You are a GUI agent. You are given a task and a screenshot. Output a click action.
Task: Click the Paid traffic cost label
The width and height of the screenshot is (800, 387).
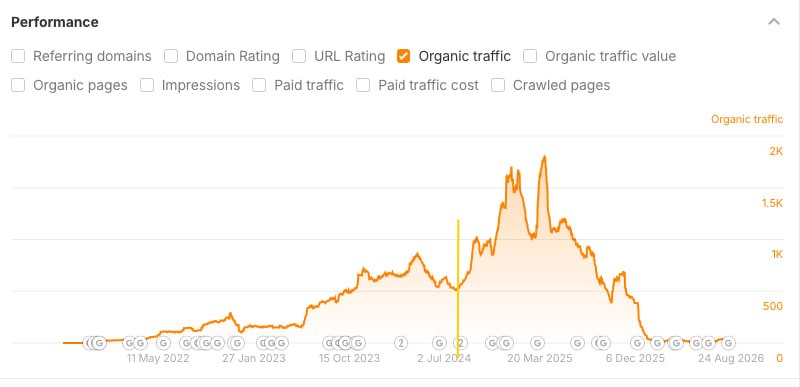pos(428,85)
